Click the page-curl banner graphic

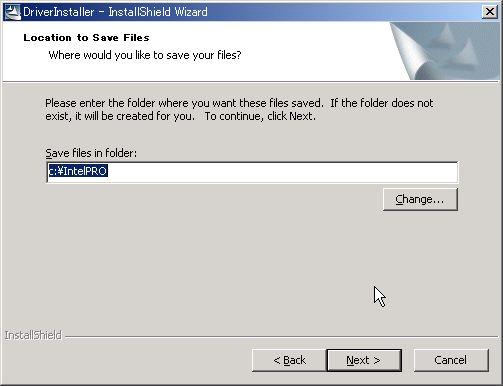445,51
